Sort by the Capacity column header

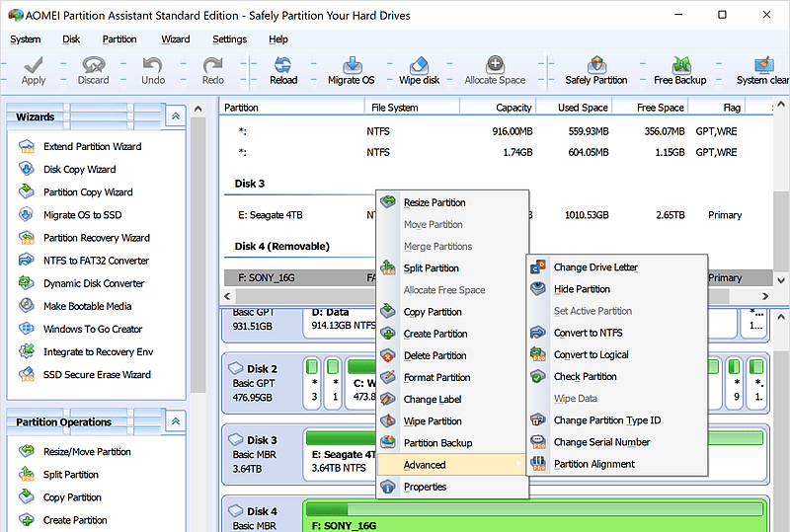(498, 108)
